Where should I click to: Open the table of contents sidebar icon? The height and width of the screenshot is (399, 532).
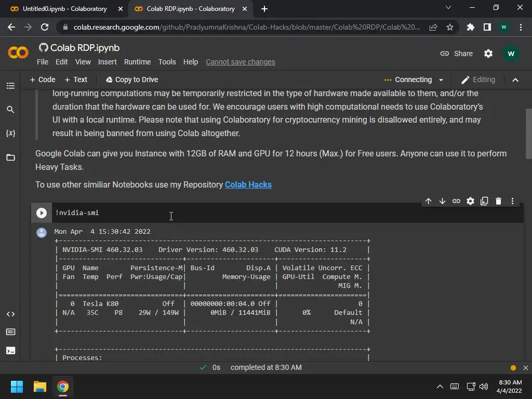10,86
